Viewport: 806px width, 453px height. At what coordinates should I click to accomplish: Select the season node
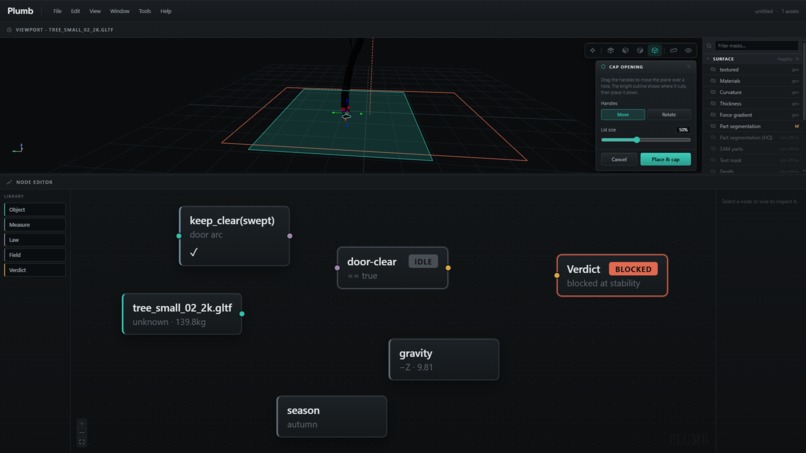tap(332, 416)
